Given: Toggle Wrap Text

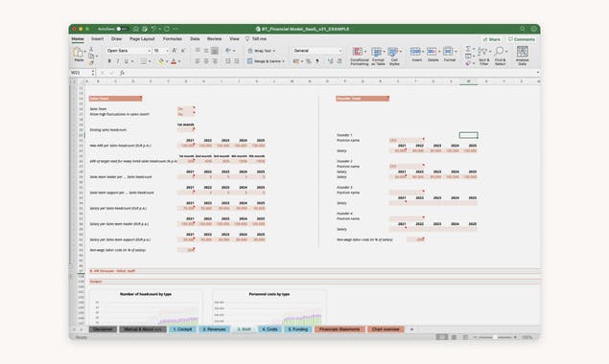Looking at the screenshot, I should [x=261, y=51].
